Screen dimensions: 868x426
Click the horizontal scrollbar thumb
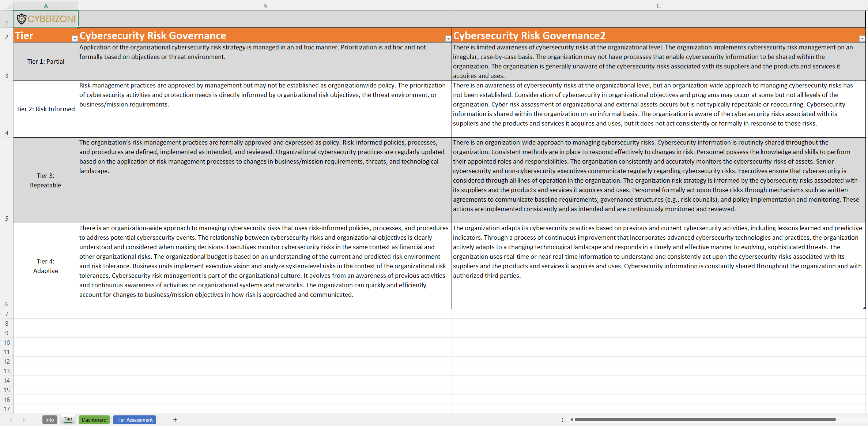(705, 420)
